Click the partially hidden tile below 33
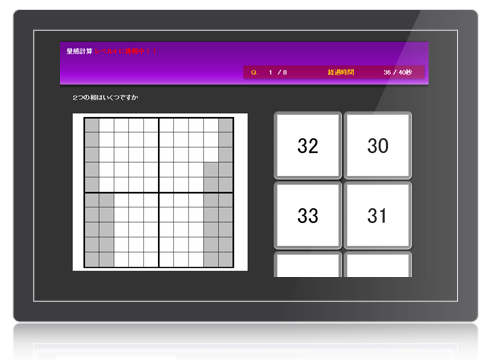The width and height of the screenshot is (480, 360). pos(308,265)
